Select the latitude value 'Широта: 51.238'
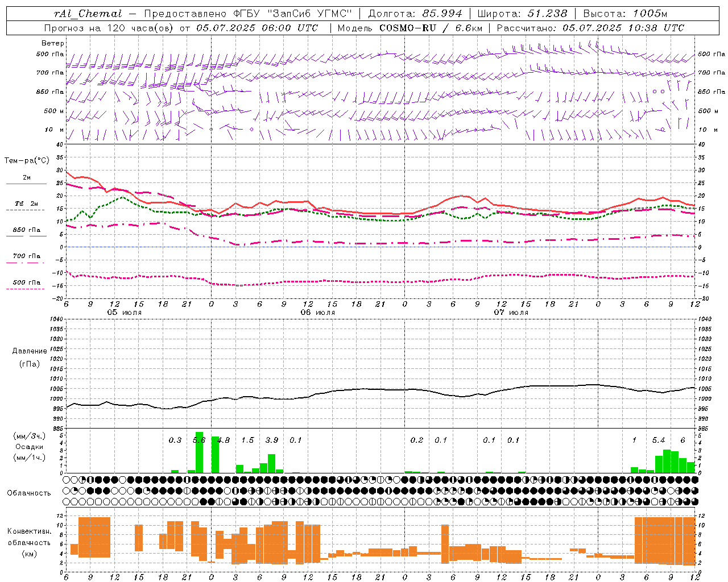 pos(522,14)
